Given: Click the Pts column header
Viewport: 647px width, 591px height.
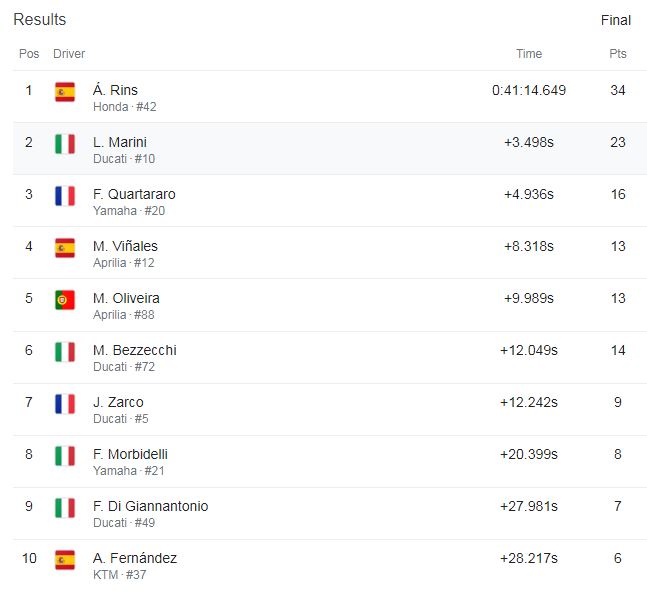Looking at the screenshot, I should click(x=618, y=54).
